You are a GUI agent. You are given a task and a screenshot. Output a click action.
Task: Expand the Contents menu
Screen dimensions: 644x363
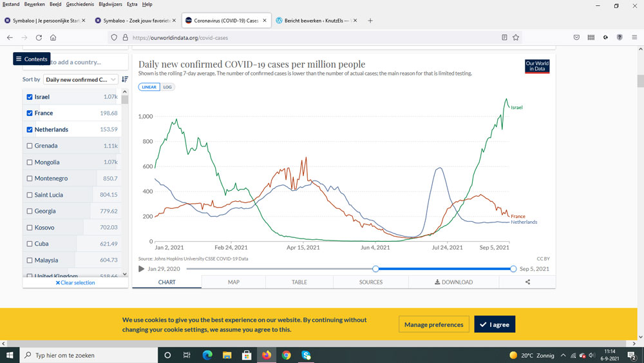[x=32, y=59]
